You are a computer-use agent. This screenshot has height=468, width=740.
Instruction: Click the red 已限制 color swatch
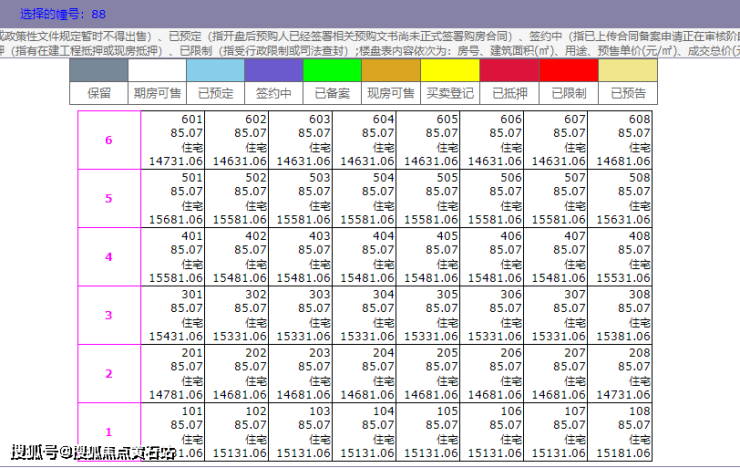click(x=568, y=70)
